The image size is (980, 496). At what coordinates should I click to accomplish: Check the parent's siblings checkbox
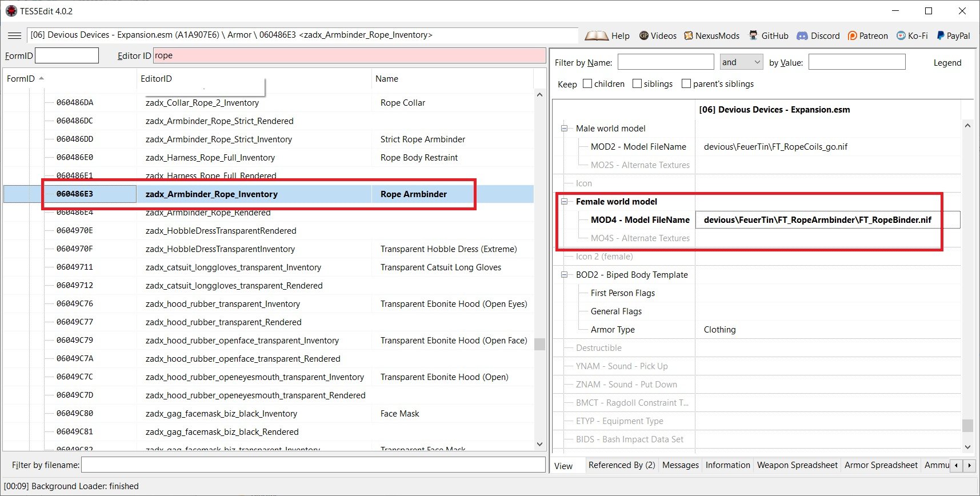686,83
